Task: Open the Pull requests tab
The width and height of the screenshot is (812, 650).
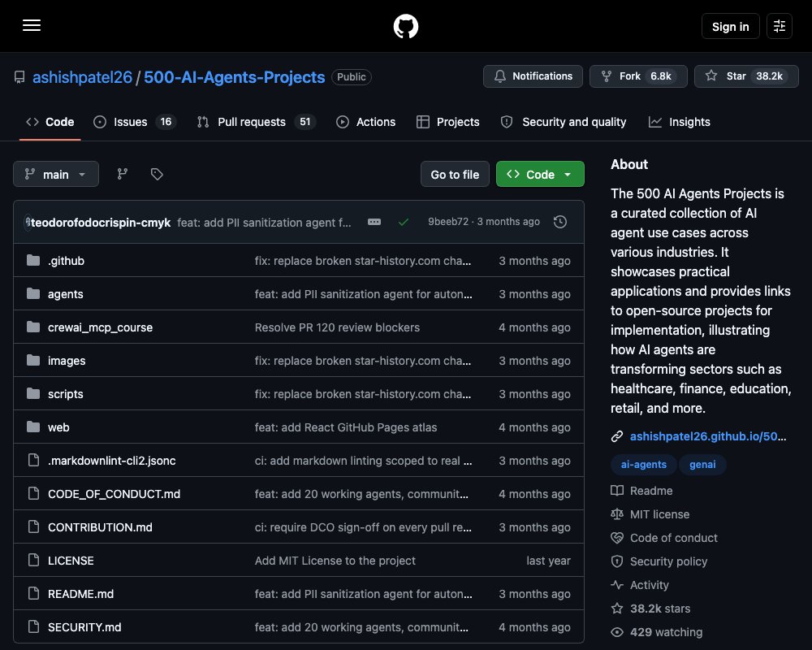Action: (x=257, y=122)
